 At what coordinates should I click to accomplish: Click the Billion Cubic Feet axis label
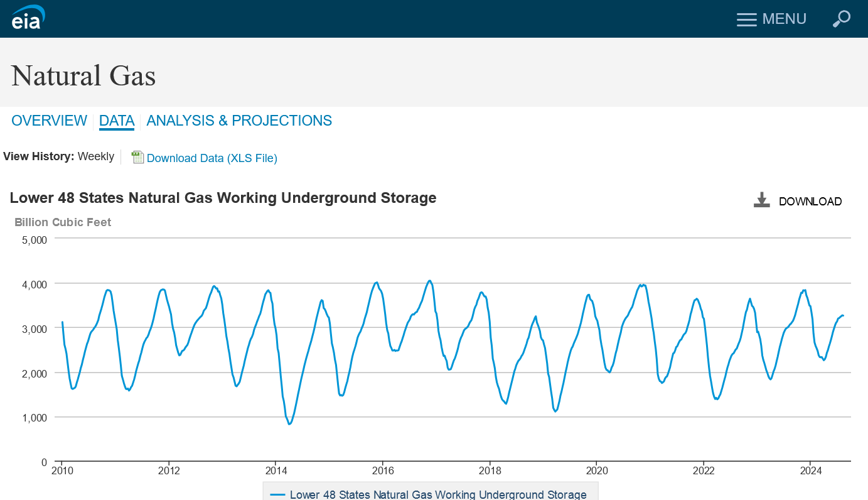click(x=63, y=222)
